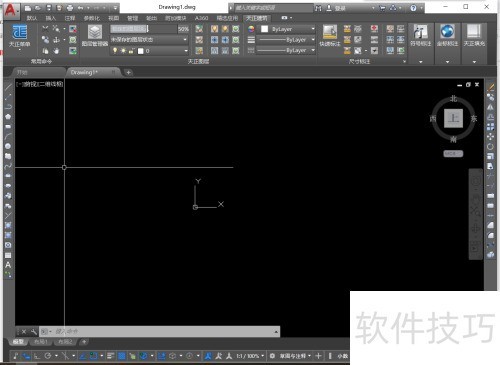Viewport: 500px width, 365px height.
Task: Open the unsaved layer state dropdown
Action: tap(149, 40)
